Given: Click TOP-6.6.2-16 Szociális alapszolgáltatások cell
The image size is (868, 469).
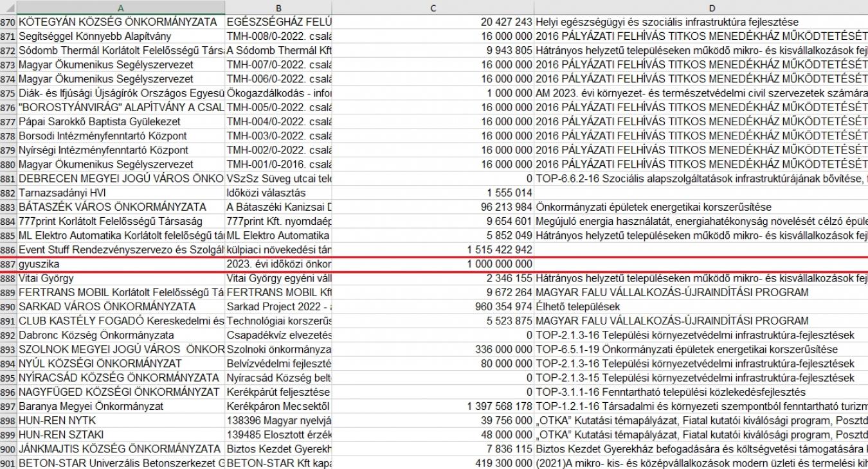Looking at the screenshot, I should pyautogui.click(x=701, y=179).
